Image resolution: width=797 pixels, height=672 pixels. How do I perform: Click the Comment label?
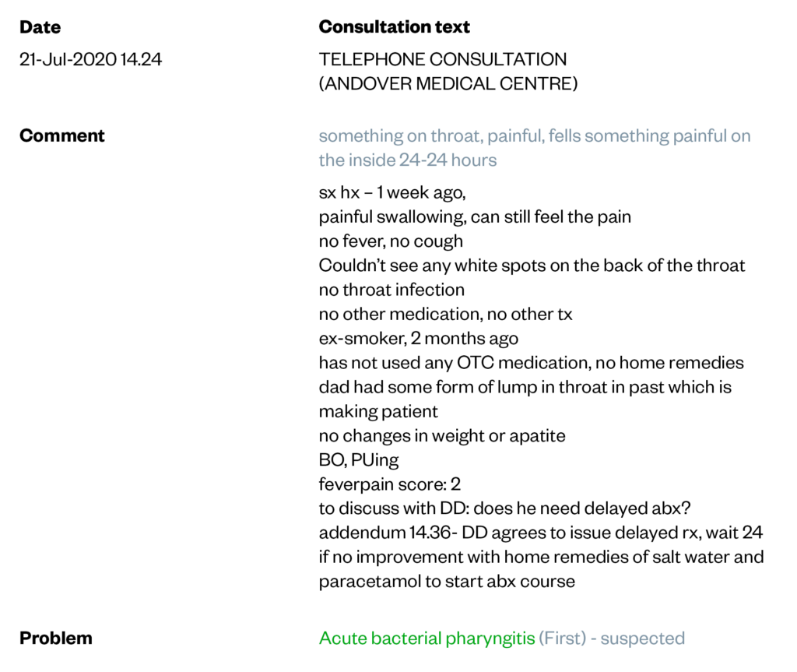coord(61,135)
